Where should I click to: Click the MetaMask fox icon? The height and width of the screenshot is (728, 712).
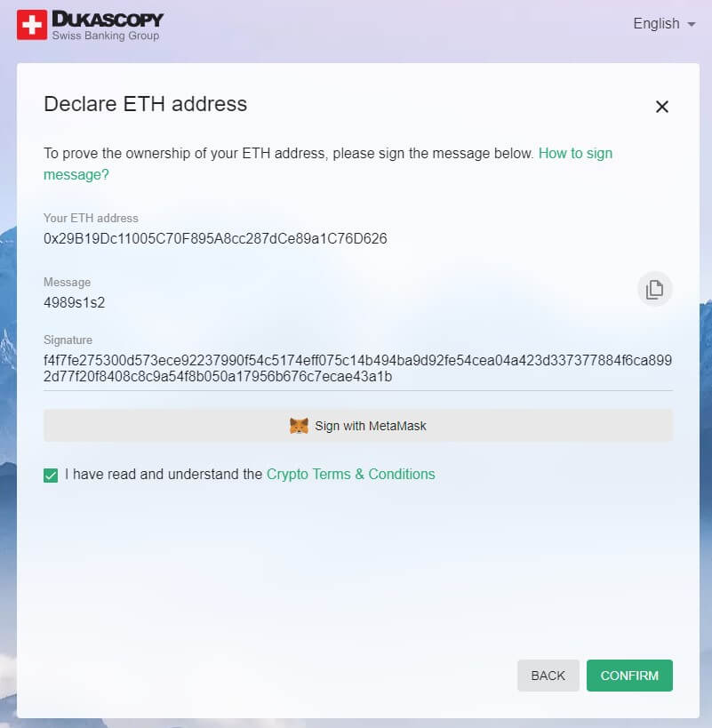click(x=299, y=426)
